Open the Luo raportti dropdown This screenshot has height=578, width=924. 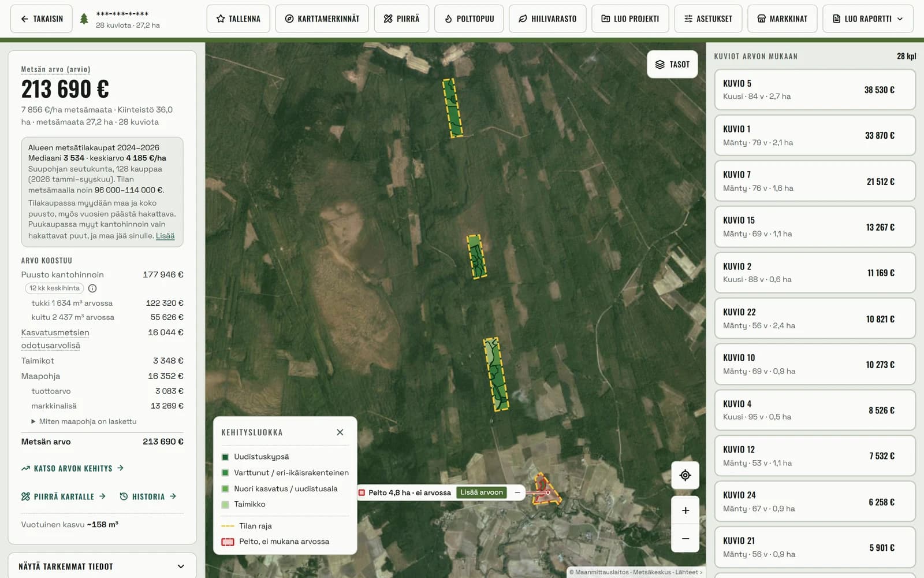pos(868,18)
